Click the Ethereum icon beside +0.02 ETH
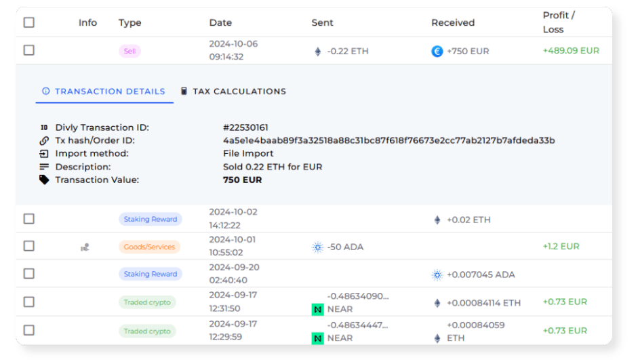Screen dimensions: 640x364 tap(437, 220)
